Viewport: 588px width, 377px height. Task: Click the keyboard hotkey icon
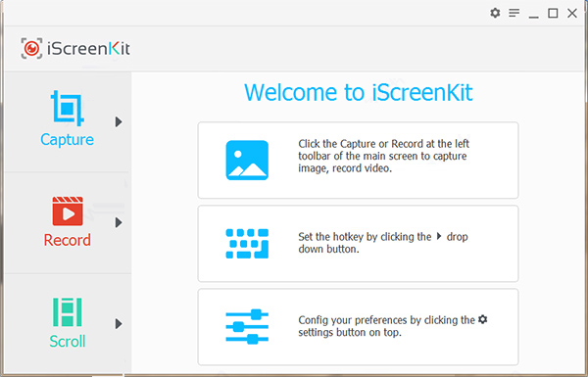click(x=247, y=244)
